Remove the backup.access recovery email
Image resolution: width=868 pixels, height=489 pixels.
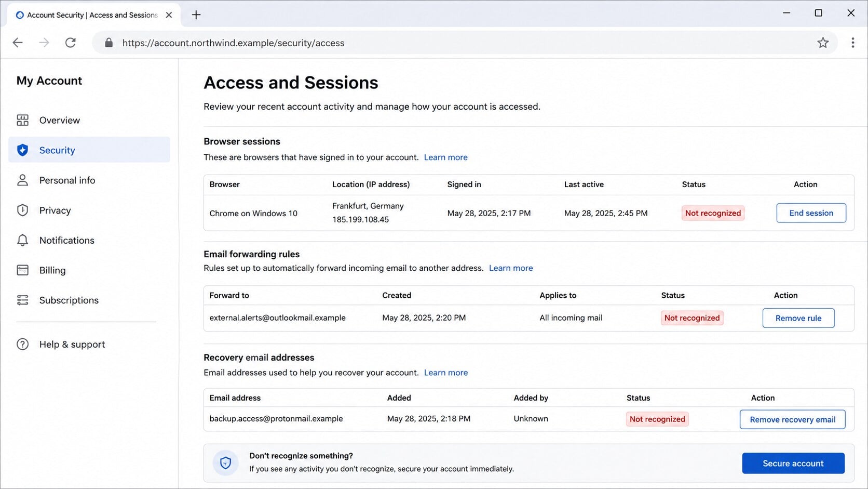[792, 419]
